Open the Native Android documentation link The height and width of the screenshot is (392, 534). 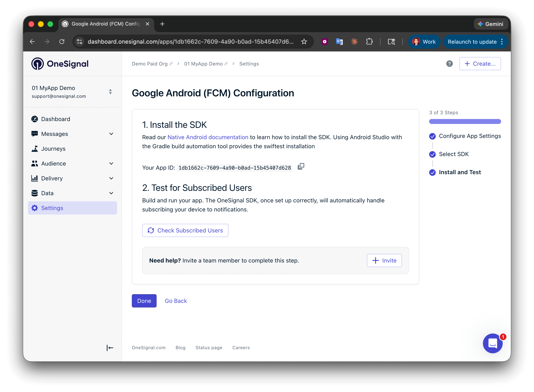(207, 137)
